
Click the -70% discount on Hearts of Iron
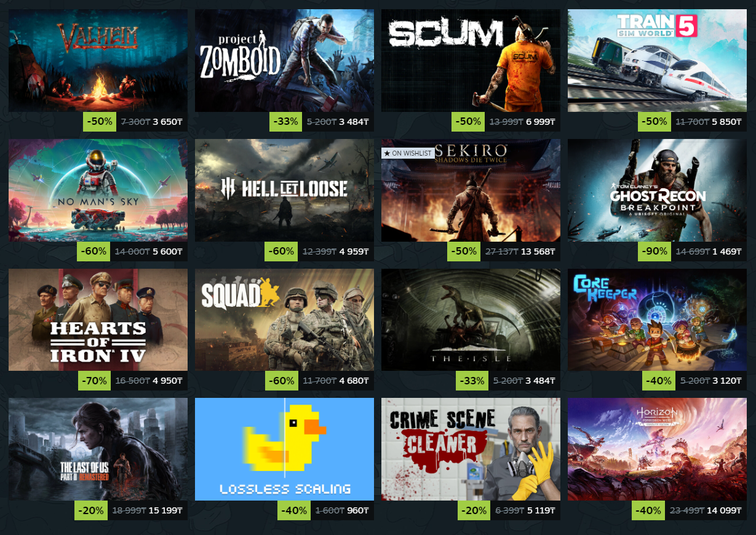(95, 381)
